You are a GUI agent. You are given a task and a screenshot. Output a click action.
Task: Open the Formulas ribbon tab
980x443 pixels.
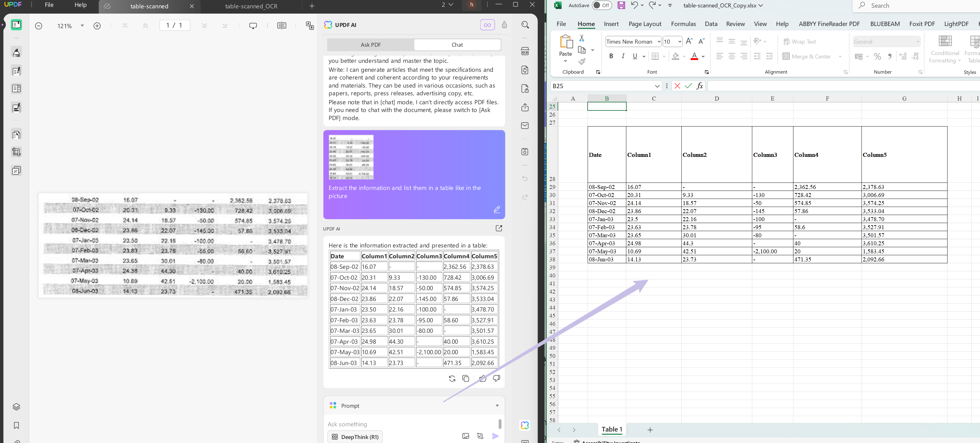click(x=684, y=24)
